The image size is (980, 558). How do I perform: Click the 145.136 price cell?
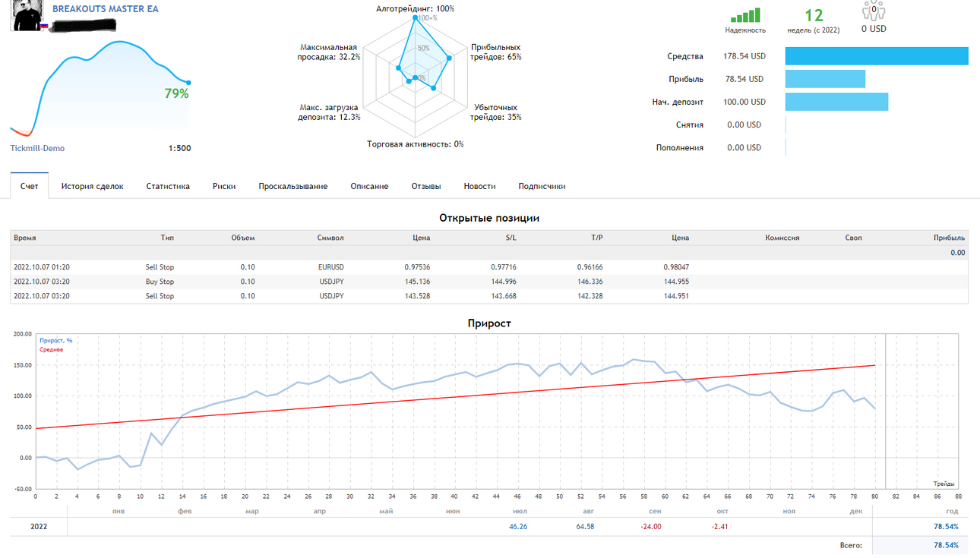[x=417, y=282]
